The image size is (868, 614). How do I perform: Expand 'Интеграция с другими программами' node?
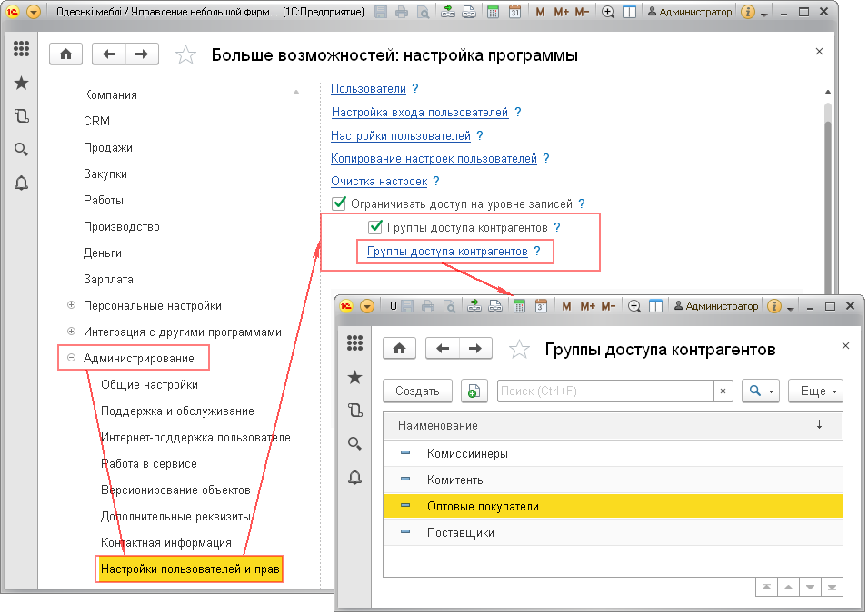tap(71, 332)
